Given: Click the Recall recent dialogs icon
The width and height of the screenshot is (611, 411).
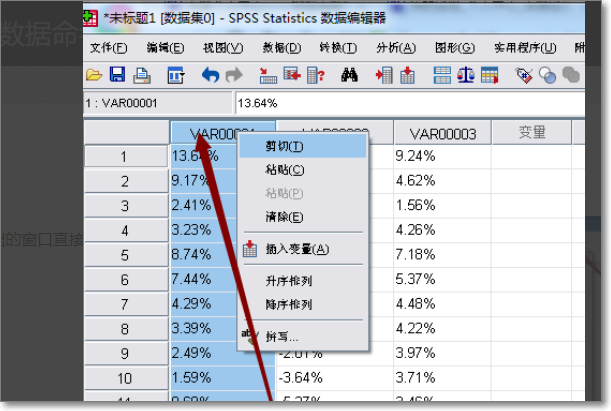Looking at the screenshot, I should tap(176, 75).
